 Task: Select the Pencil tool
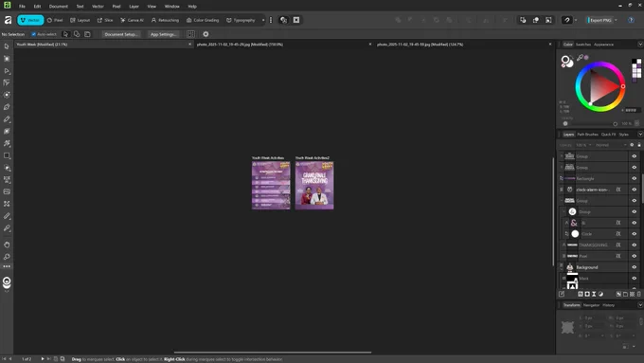(x=7, y=119)
